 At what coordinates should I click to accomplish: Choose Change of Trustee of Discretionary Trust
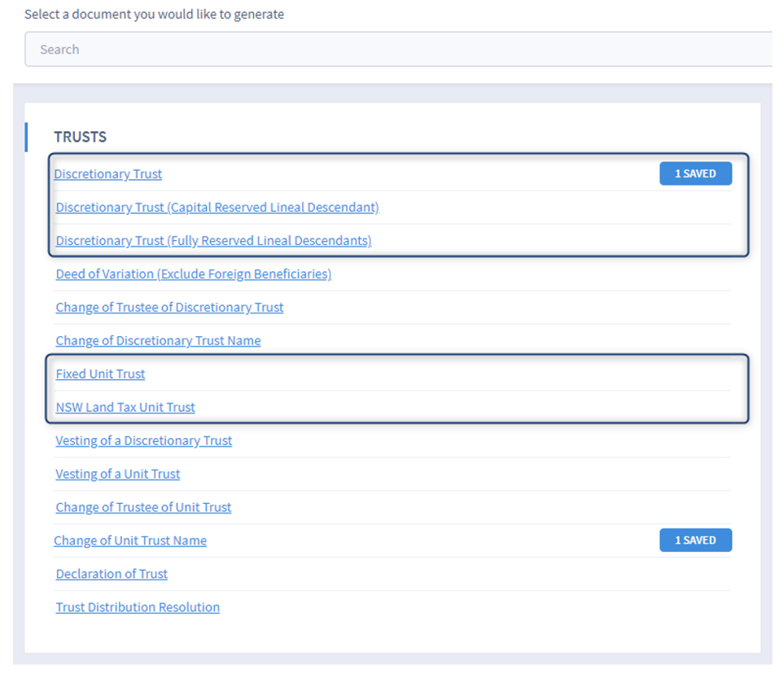coord(169,308)
